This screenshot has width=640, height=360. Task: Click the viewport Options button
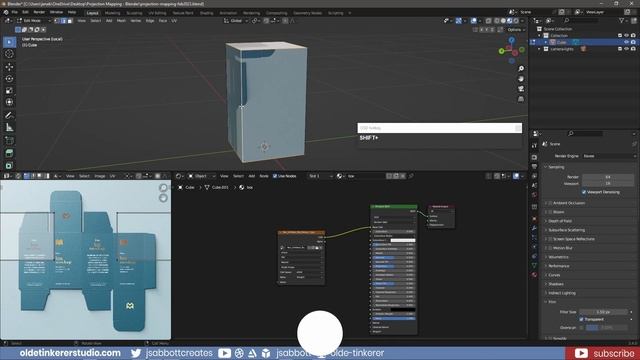pyautogui.click(x=515, y=30)
